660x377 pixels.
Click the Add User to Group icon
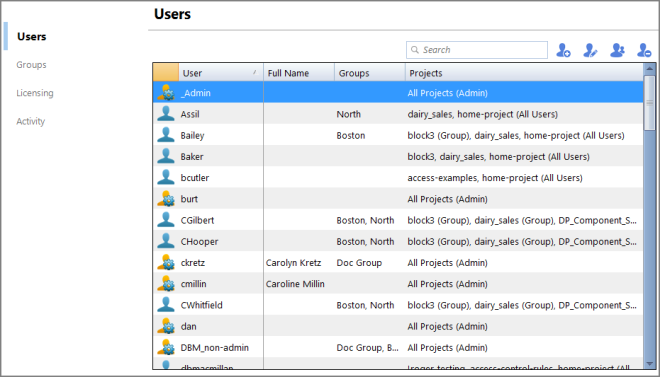tap(617, 50)
